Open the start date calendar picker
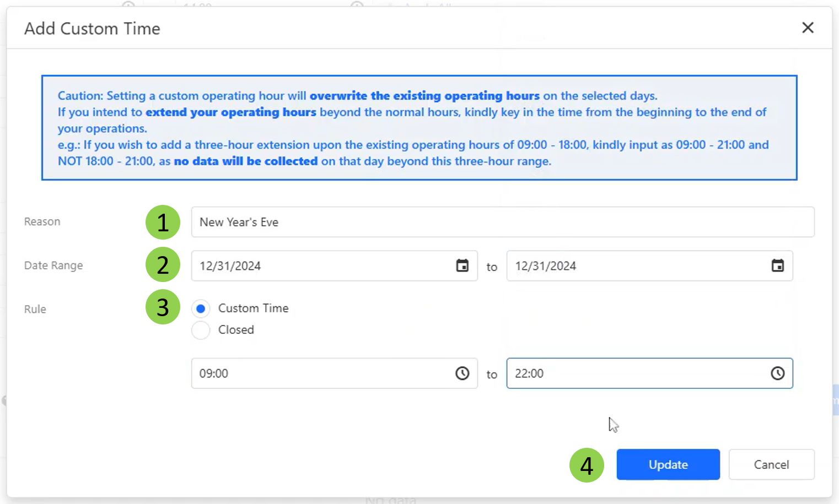The width and height of the screenshot is (839, 504). [462, 266]
